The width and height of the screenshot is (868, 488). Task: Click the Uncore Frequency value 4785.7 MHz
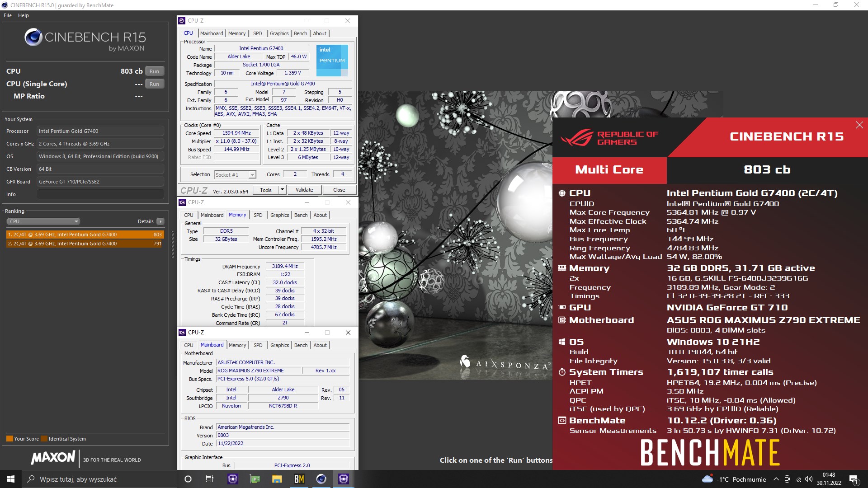pyautogui.click(x=324, y=248)
